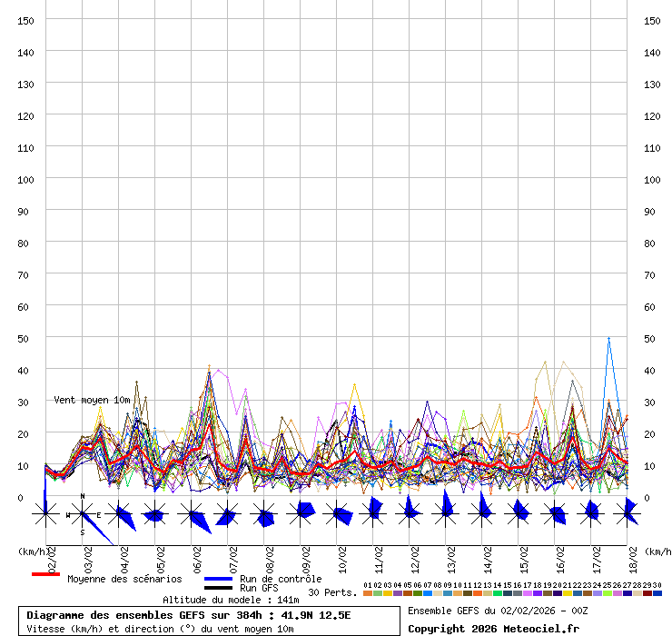The image size is (672, 636).
Task: Select the wind rose at 06/02
Action: [x=192, y=514]
